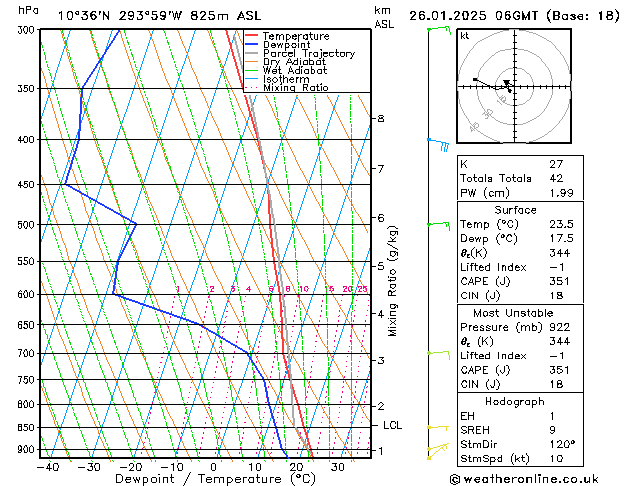Click the -40 temperature tick label
Image resolution: width=629 pixels, height=486 pixels.
pos(48,467)
